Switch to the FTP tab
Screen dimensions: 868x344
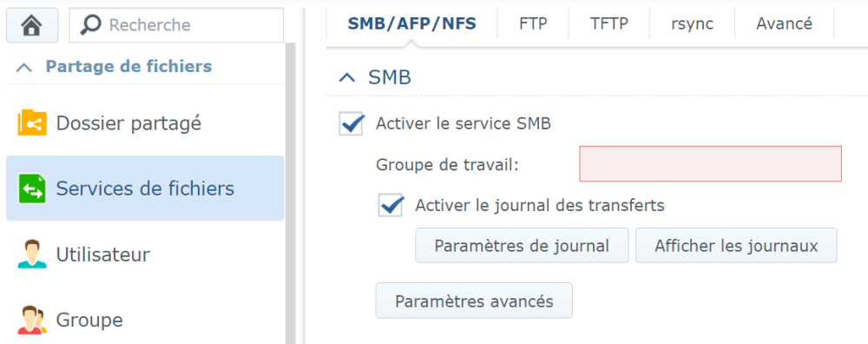[533, 23]
